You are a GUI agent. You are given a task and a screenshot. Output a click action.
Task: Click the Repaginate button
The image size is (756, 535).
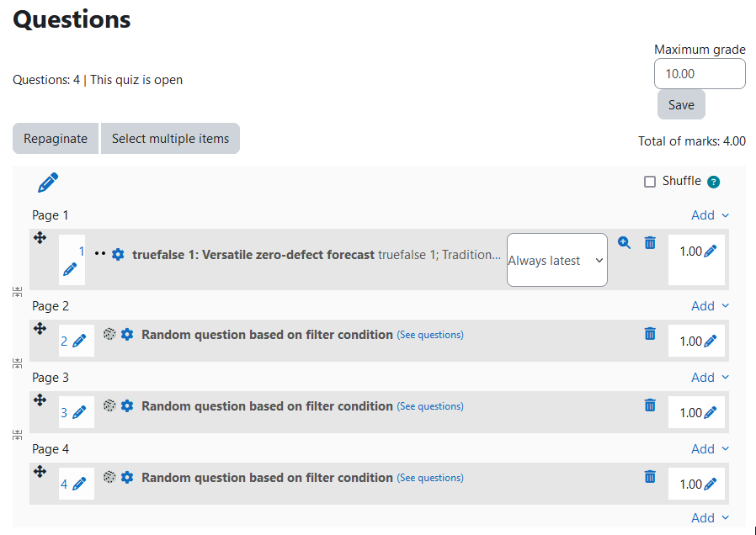56,139
